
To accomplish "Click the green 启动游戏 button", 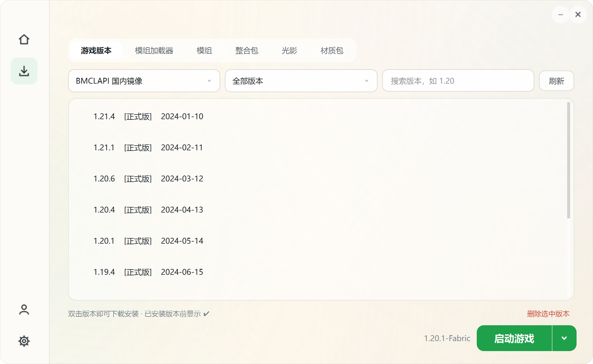I will 514,338.
